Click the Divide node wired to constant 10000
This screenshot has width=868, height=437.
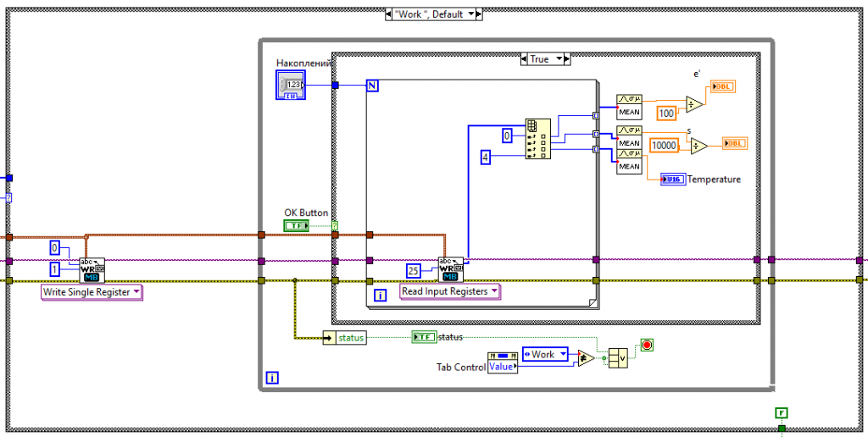[698, 146]
